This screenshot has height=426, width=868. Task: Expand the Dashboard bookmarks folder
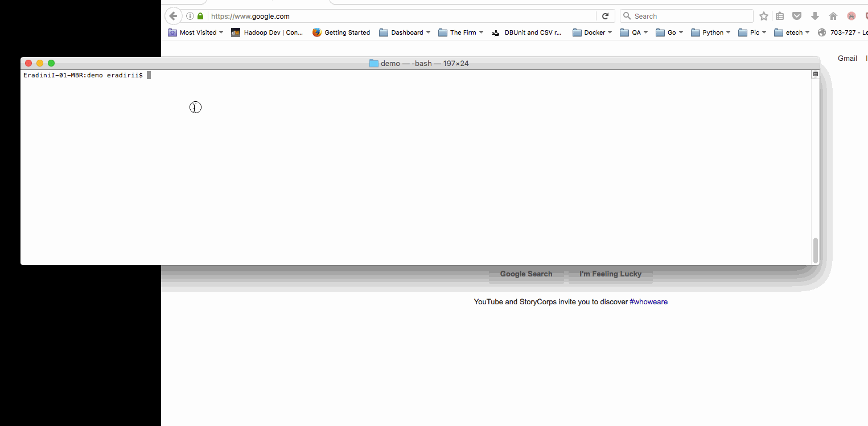pos(405,32)
